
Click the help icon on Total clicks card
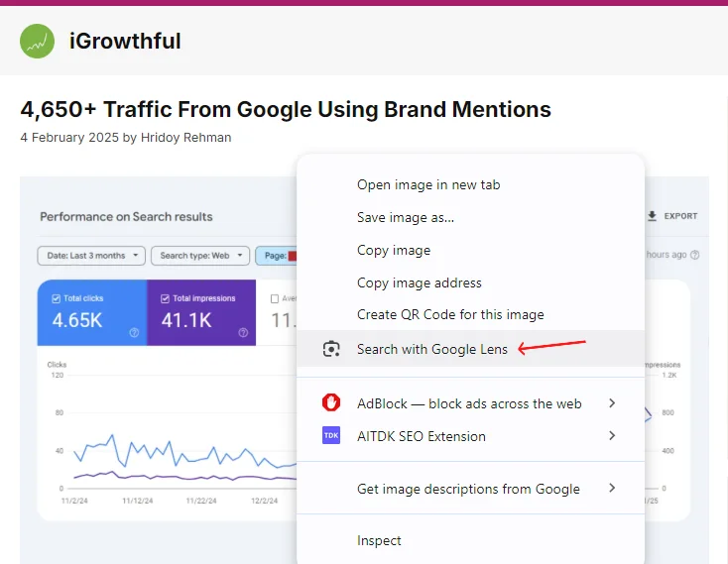coord(134,333)
